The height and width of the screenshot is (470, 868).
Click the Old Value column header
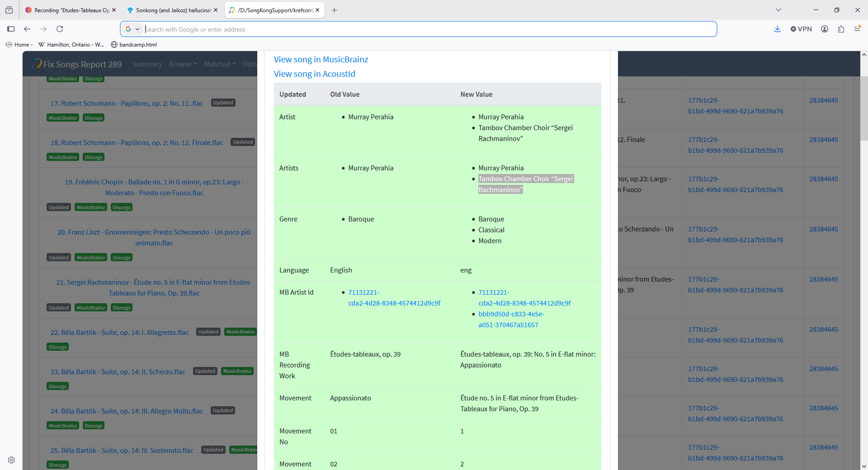pyautogui.click(x=345, y=94)
